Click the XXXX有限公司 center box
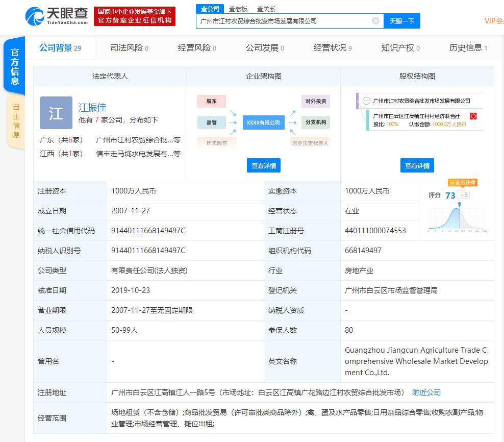Screen dimensions: 504x442 pos(264,122)
